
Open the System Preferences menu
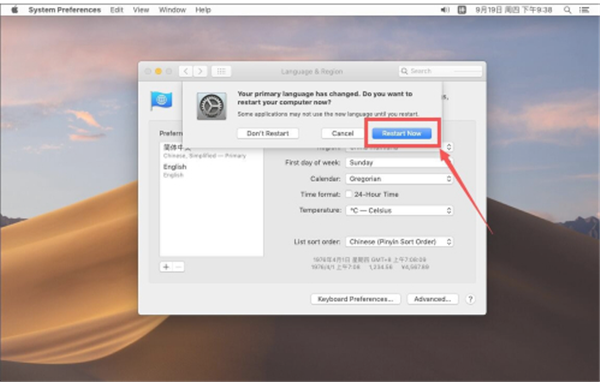coord(64,10)
